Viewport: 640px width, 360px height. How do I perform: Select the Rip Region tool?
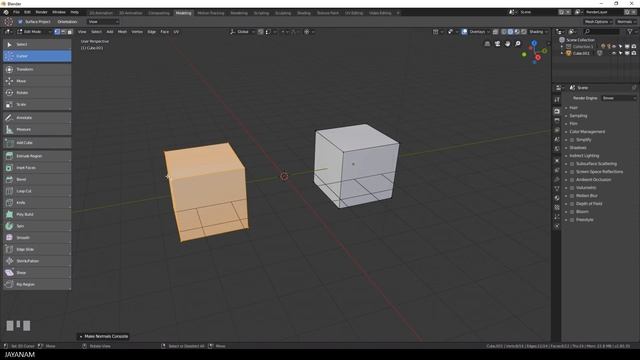pyautogui.click(x=37, y=284)
